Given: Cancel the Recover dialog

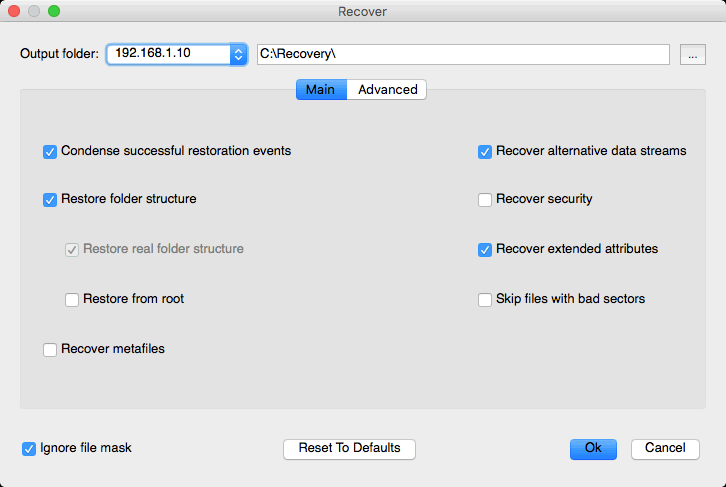Looking at the screenshot, I should pyautogui.click(x=665, y=449).
